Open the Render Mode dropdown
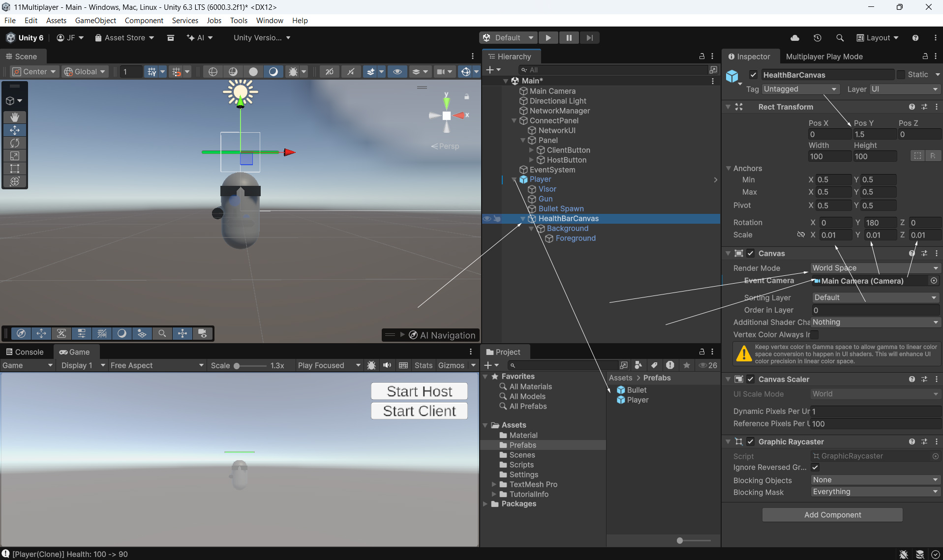The width and height of the screenshot is (943, 560). tap(875, 268)
